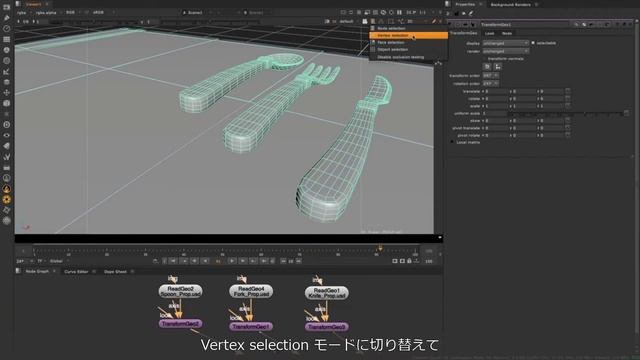Click the orange flame toolbar icon
640x360 pixels.
tap(7, 189)
